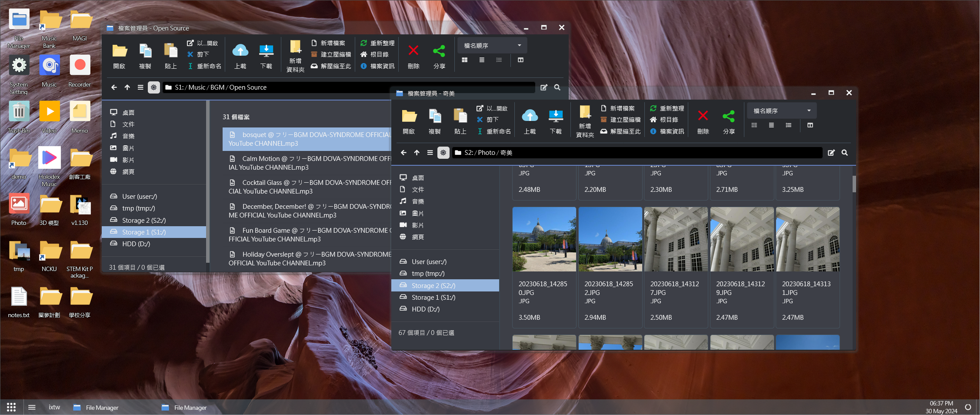Toggle the preview column layout in 奇美 window

tap(810, 125)
